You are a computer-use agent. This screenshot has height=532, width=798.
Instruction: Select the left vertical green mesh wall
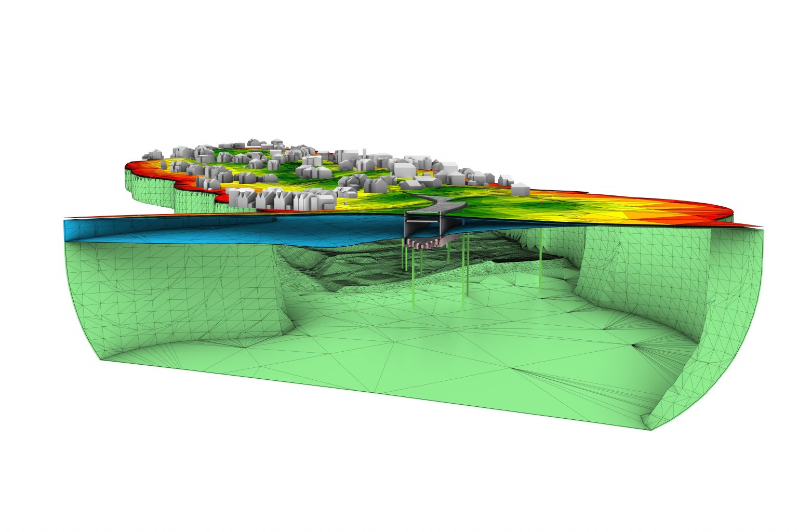tap(177, 291)
